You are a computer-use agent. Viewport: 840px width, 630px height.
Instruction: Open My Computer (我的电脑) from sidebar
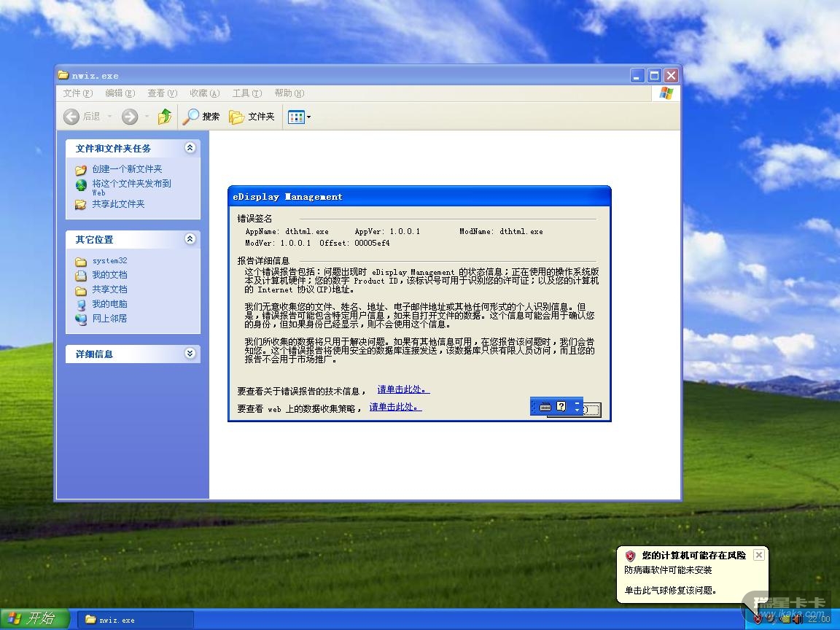[109, 304]
